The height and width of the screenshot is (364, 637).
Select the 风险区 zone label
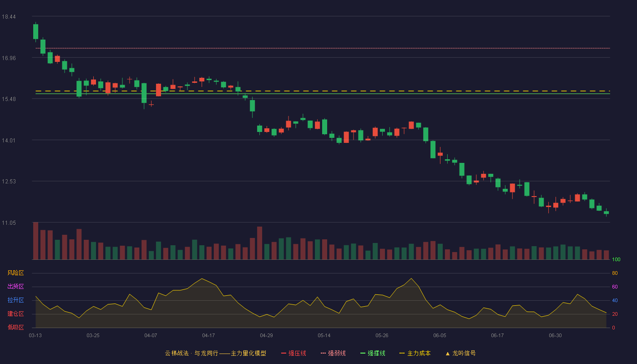(15, 273)
